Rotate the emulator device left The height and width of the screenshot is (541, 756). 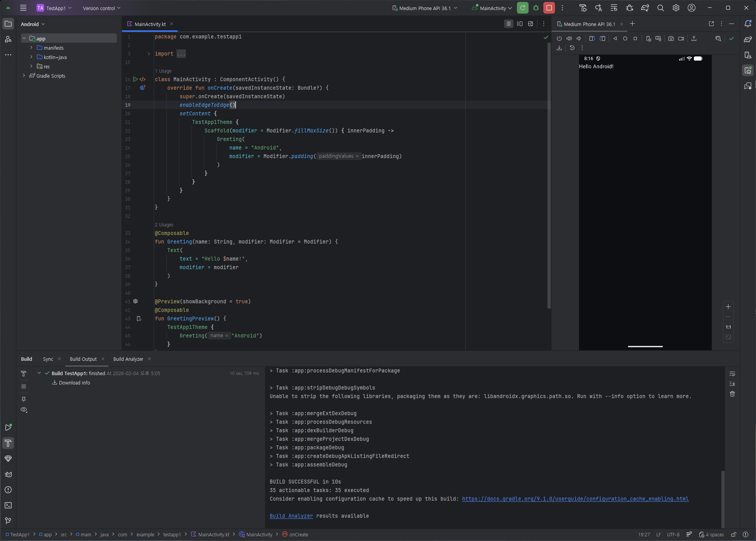(x=592, y=38)
